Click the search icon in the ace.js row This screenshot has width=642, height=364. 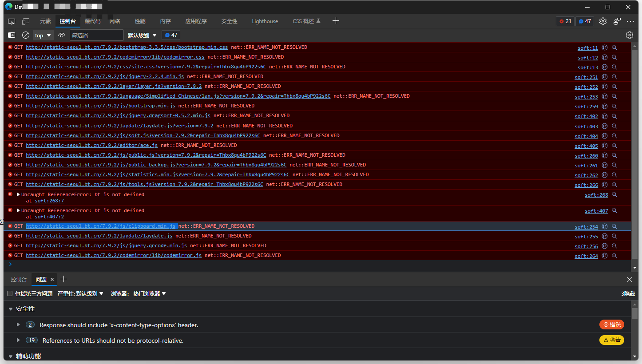(x=614, y=146)
